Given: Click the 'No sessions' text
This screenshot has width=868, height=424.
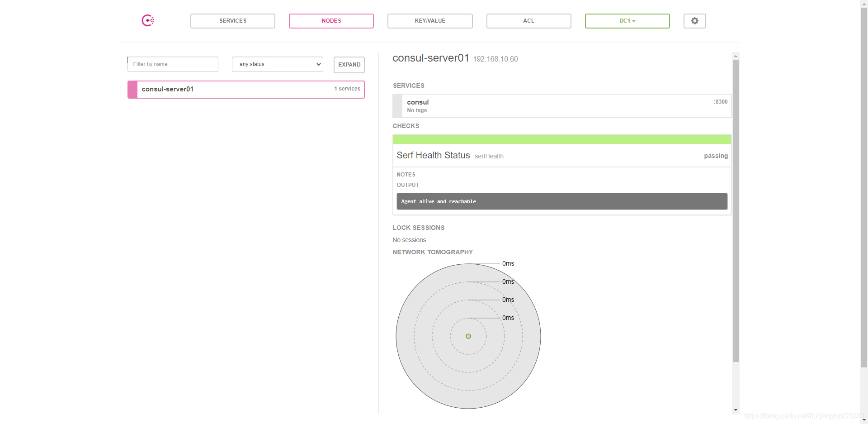Looking at the screenshot, I should click(409, 240).
